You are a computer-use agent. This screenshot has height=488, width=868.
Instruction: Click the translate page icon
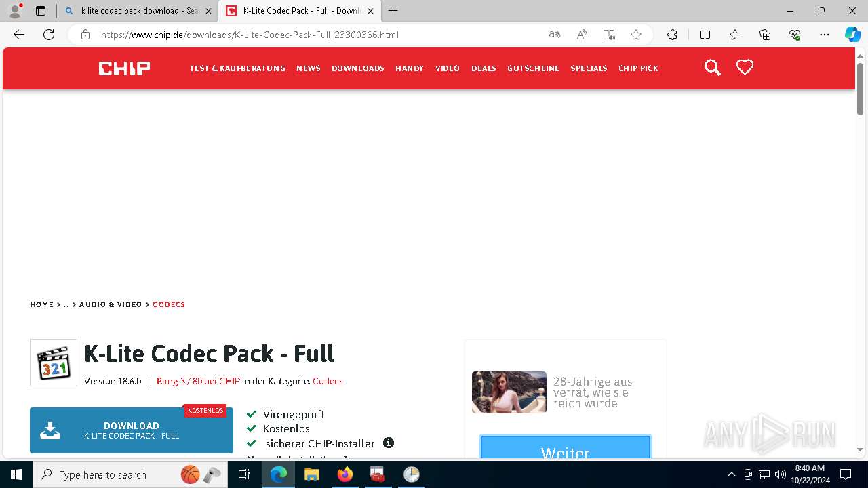(555, 35)
